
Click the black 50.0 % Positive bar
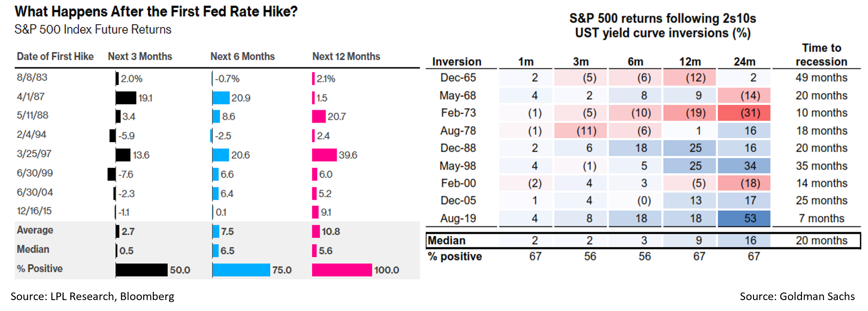click(142, 270)
